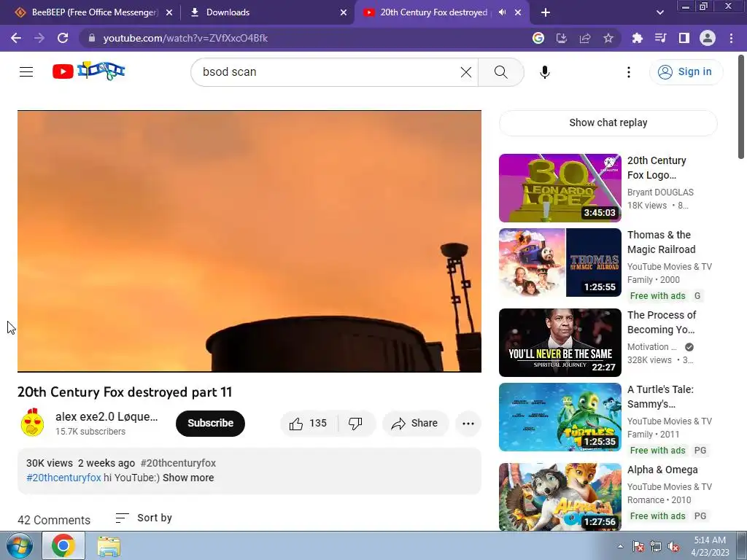This screenshot has height=560, width=747.
Task: Close the BeeBEEP tab
Action: pyautogui.click(x=169, y=12)
